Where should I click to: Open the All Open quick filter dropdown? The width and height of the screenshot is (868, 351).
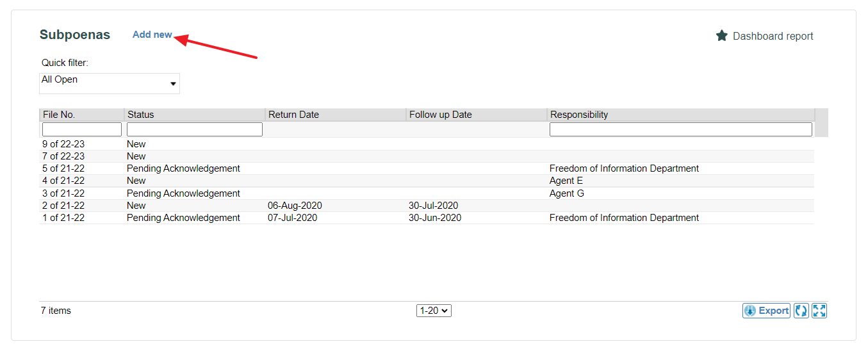(110, 83)
